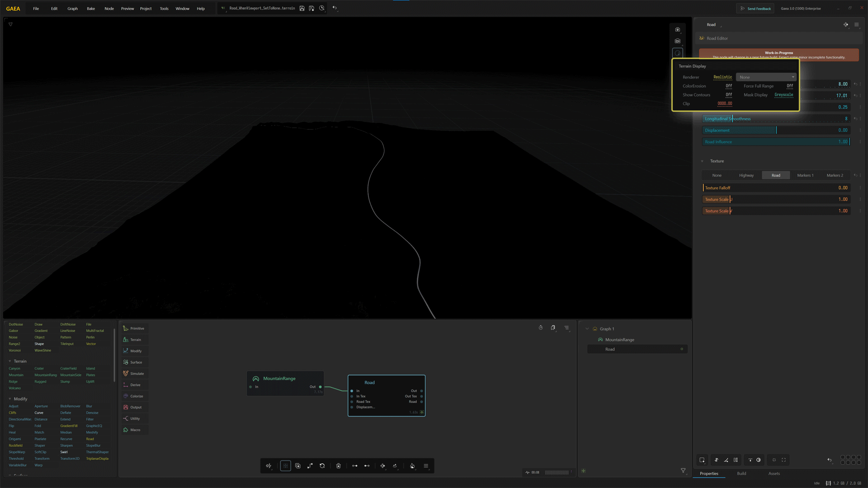Click the viewport camera screenshot icon
The width and height of the screenshot is (868, 488).
(678, 29)
